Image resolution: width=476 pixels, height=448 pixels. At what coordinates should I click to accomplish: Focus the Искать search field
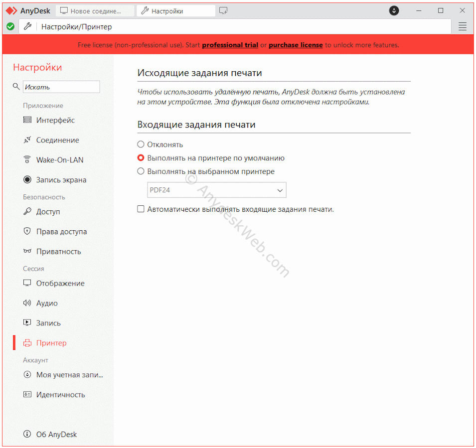pos(61,87)
